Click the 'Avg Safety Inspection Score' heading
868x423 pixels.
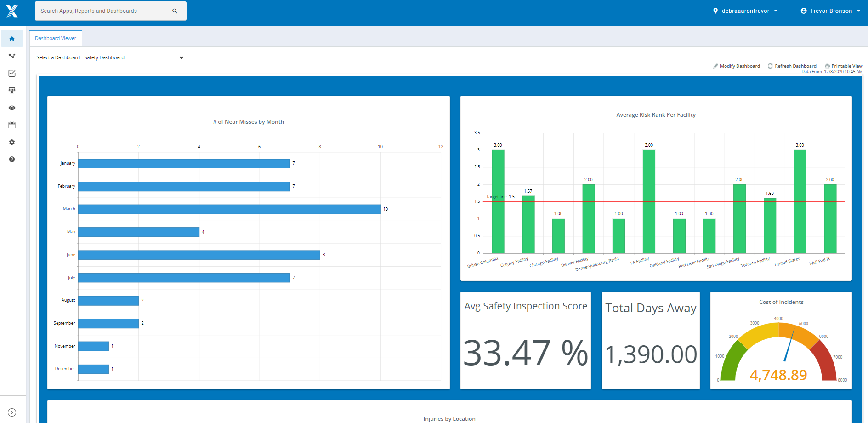526,306
